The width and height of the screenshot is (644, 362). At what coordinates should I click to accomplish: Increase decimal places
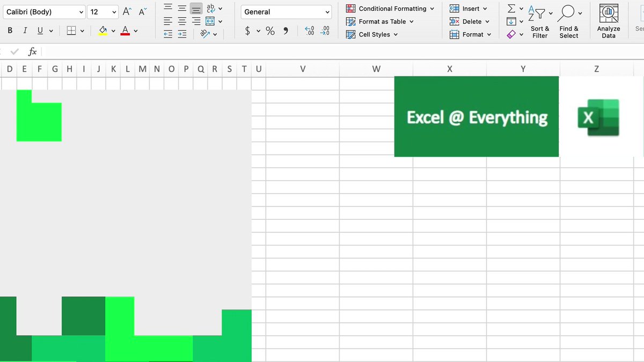309,31
